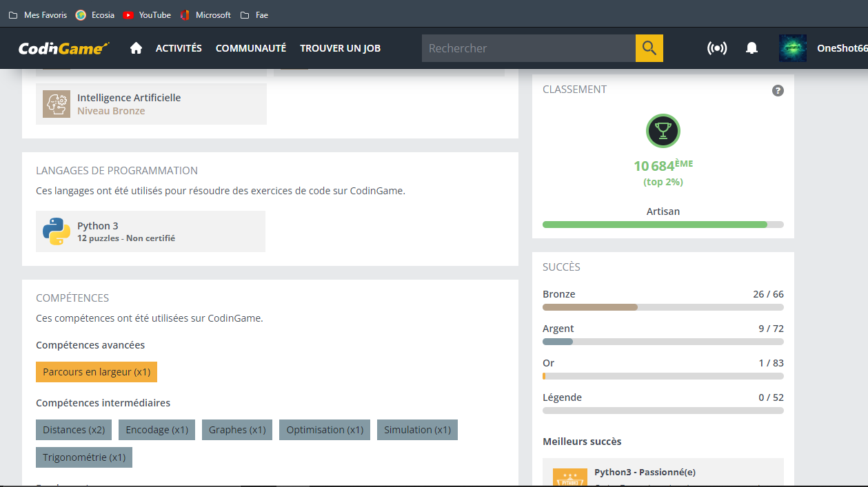Click the 0 / 52 Légende count
This screenshot has width=868, height=487.
[x=771, y=397]
